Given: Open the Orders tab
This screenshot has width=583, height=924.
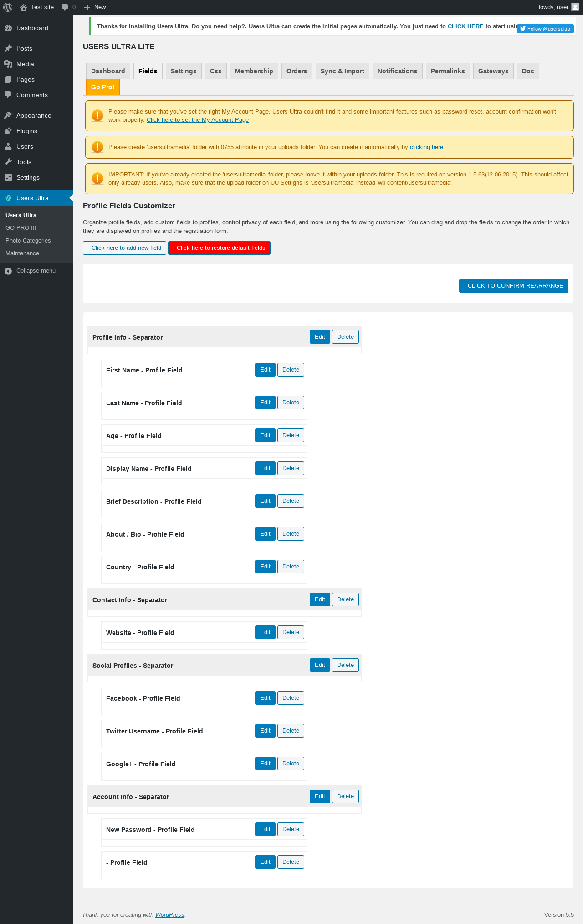Looking at the screenshot, I should pyautogui.click(x=297, y=71).
